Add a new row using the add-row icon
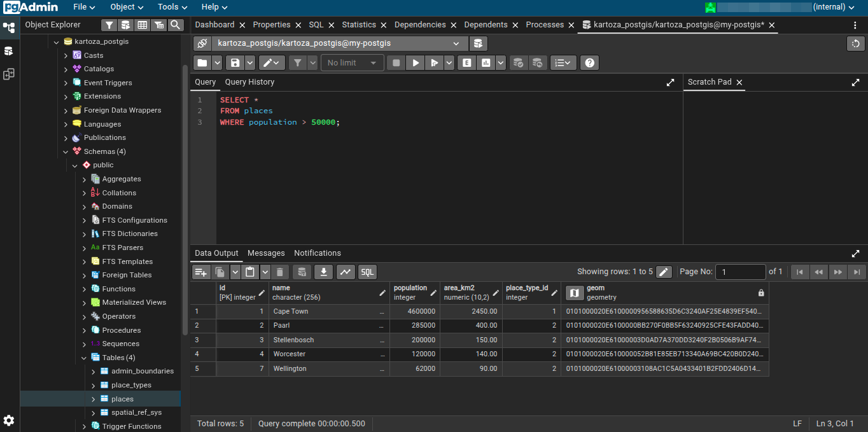Screen dimensions: 868x432 point(200,272)
